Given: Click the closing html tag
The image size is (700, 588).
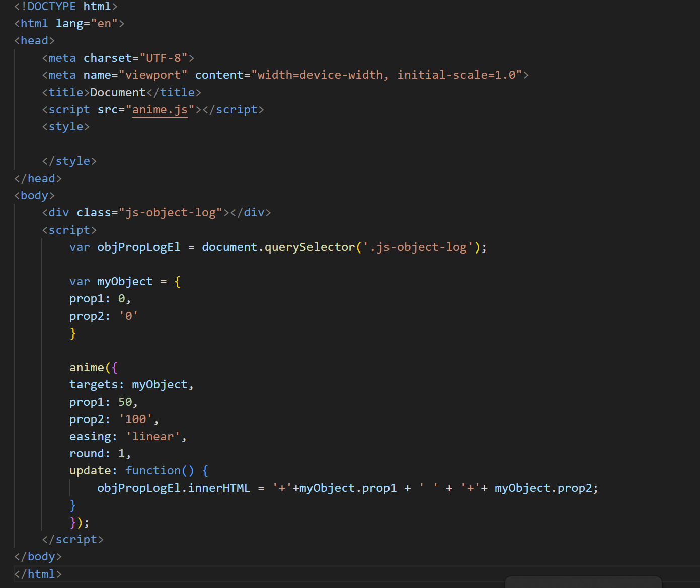Looking at the screenshot, I should click(38, 574).
